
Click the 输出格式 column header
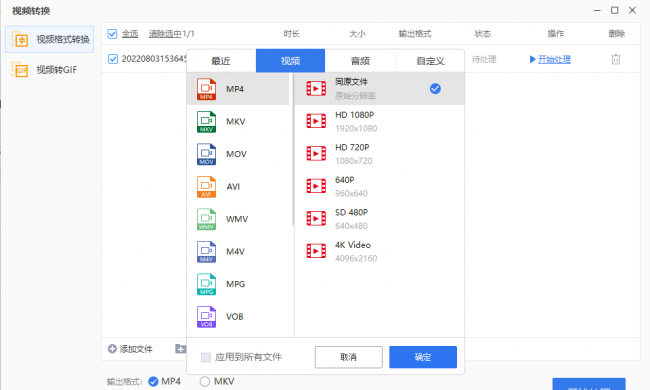click(x=415, y=34)
